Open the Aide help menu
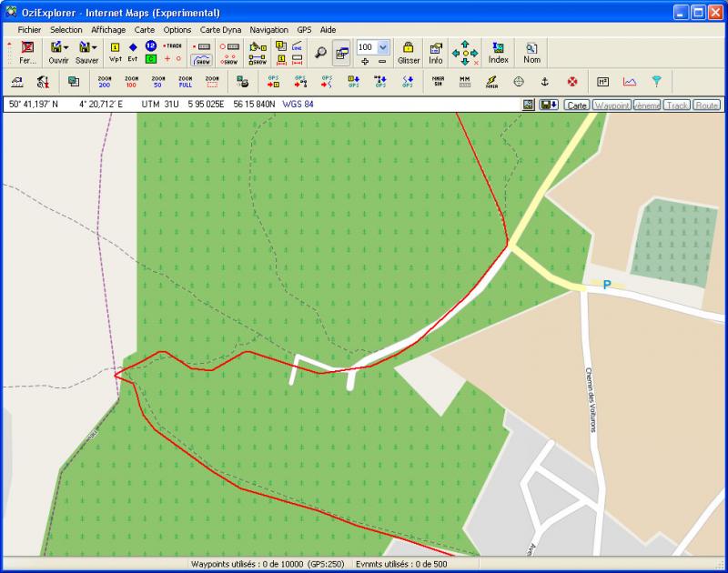Viewport: 728px width, 573px height. tap(328, 30)
